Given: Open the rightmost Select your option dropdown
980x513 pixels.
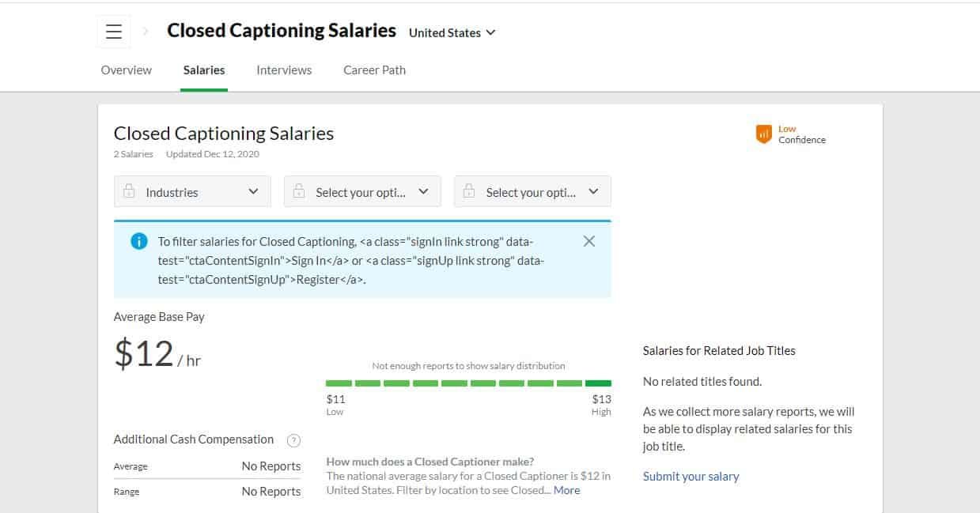Looking at the screenshot, I should pos(593,190).
